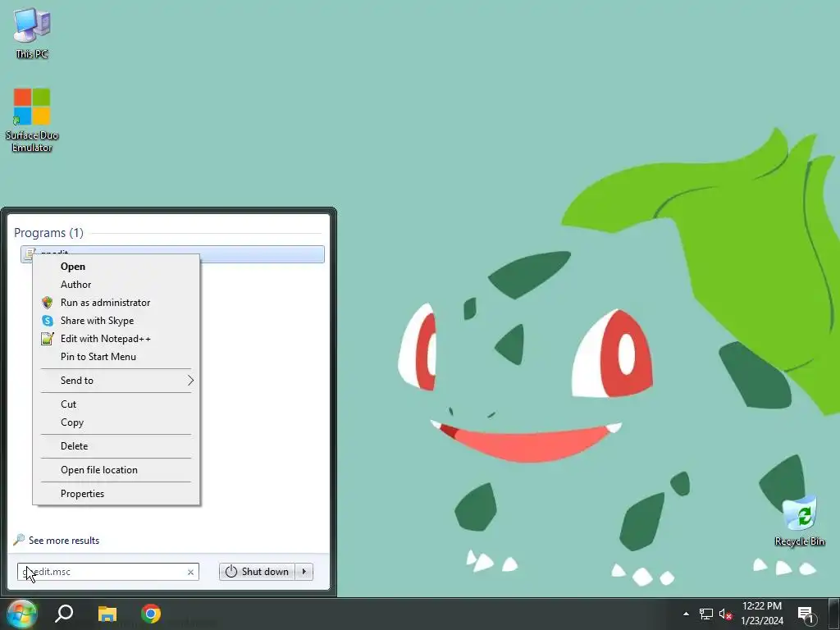Open the This PC desktop icon
Screen dimensions: 840x630
(x=32, y=32)
